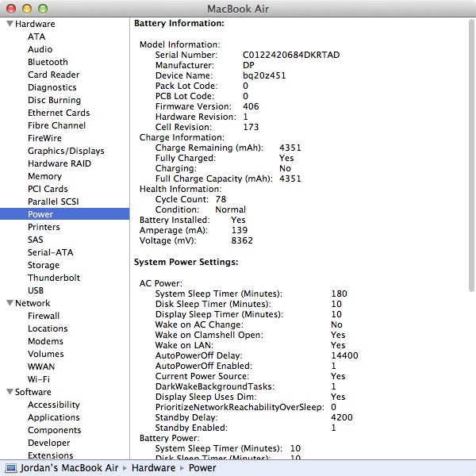
Task: Select PCI Cards entry
Action: (48, 189)
